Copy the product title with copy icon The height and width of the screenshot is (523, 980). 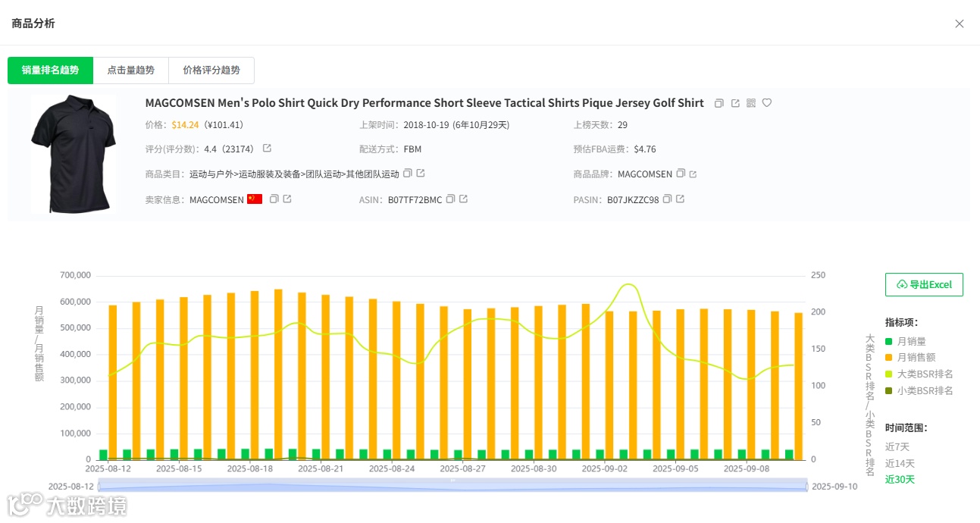[719, 103]
